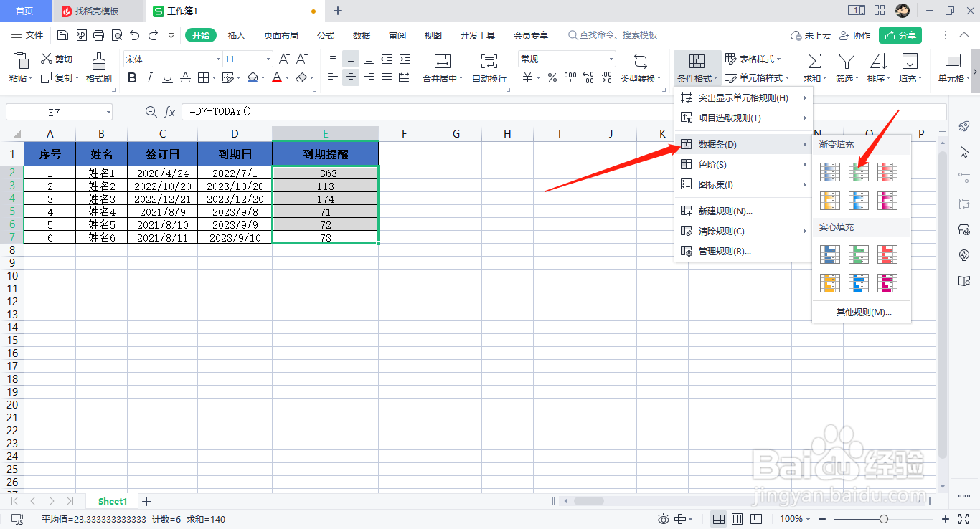Screen dimensions: 980x529
Task: Click the Paste clipboard icon
Action: [21, 60]
